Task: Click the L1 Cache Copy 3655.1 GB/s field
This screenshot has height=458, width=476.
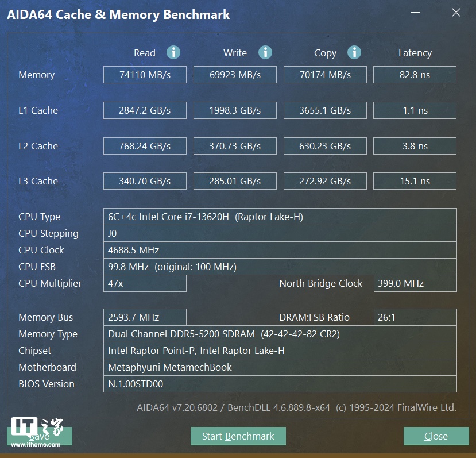Action: click(325, 110)
